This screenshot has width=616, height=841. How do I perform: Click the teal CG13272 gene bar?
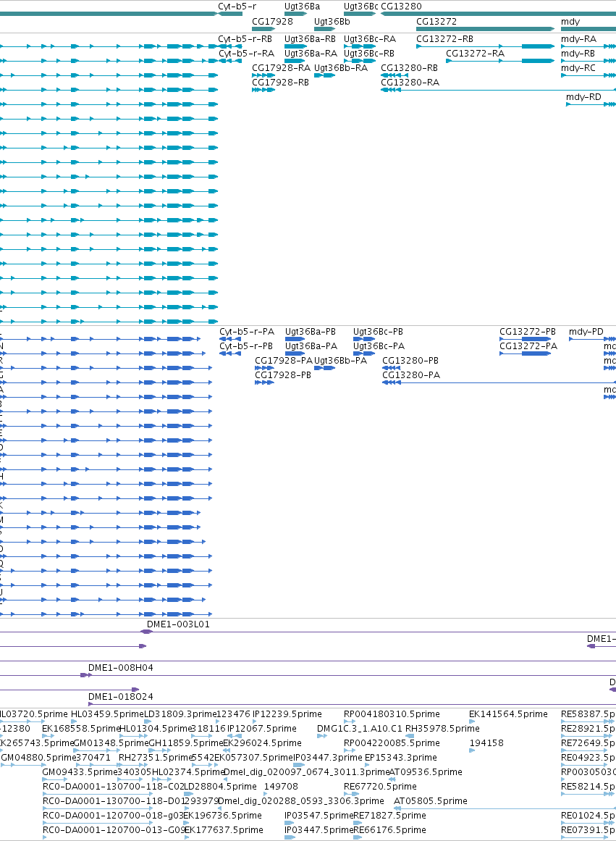pyautogui.click(x=485, y=29)
